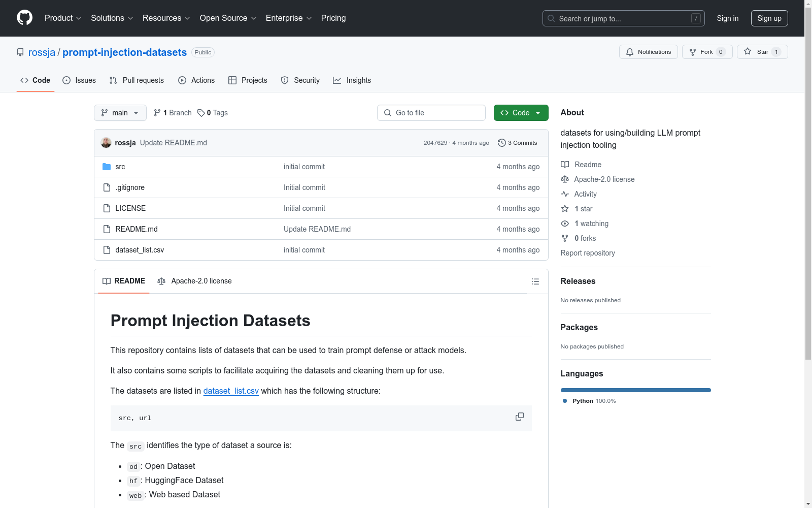Open the LICENSE file
The height and width of the screenshot is (508, 812).
coord(130,208)
